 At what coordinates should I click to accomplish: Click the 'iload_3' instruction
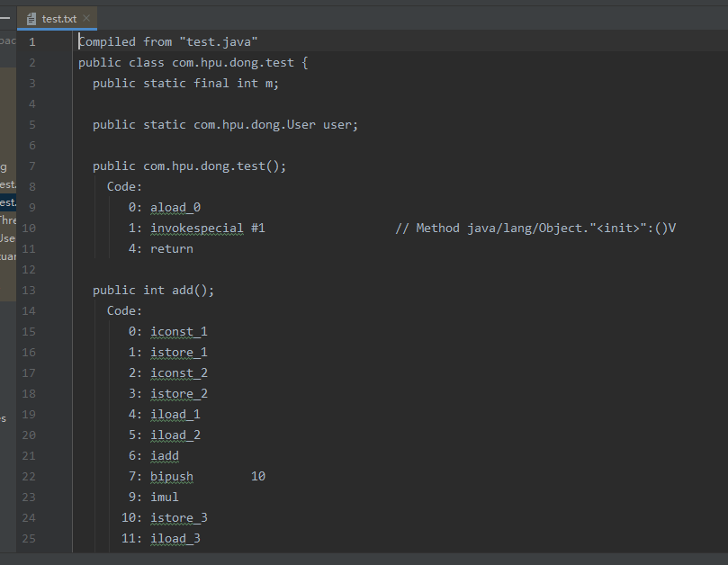coord(175,539)
